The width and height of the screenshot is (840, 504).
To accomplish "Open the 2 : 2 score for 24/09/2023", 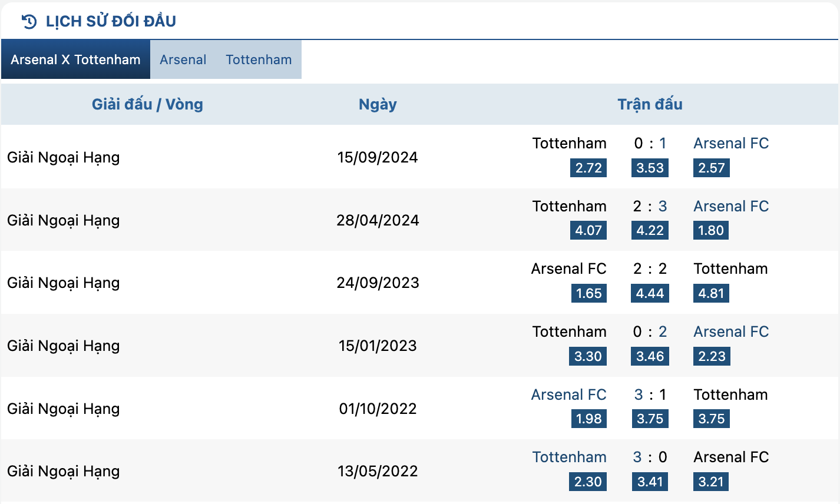I will click(650, 268).
